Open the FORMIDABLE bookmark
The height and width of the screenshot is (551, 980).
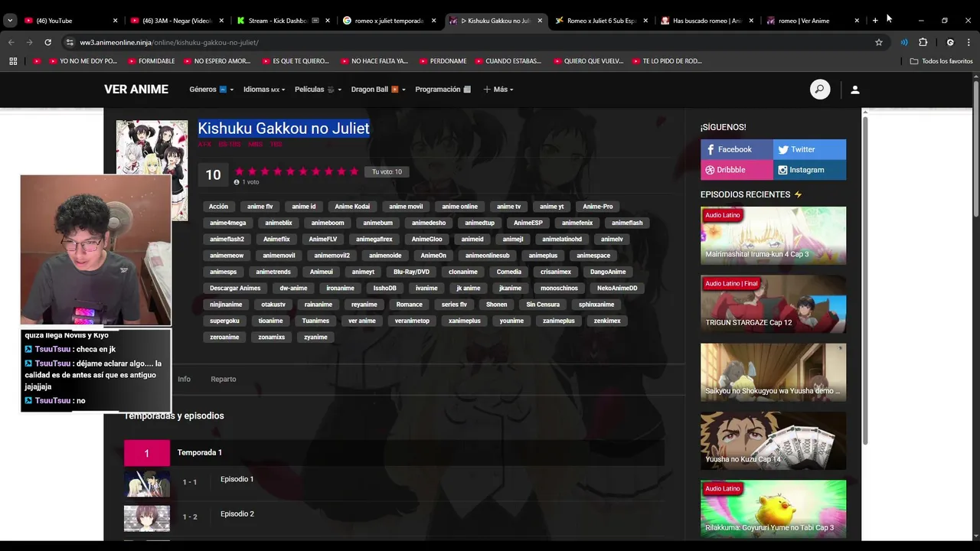tap(152, 61)
